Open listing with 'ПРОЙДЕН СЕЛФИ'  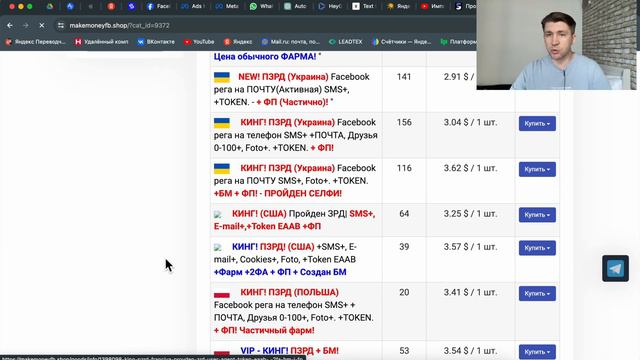tap(295, 181)
